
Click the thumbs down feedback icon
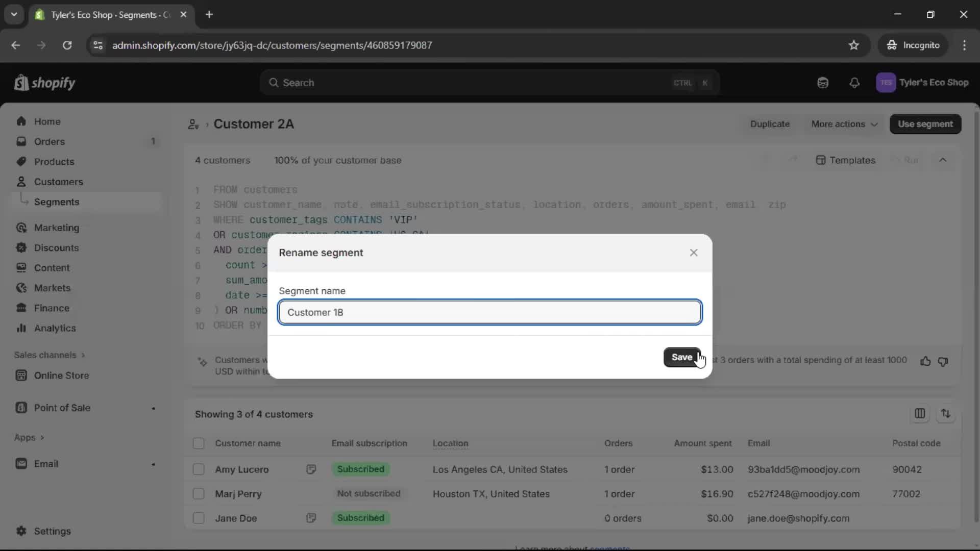(x=943, y=361)
